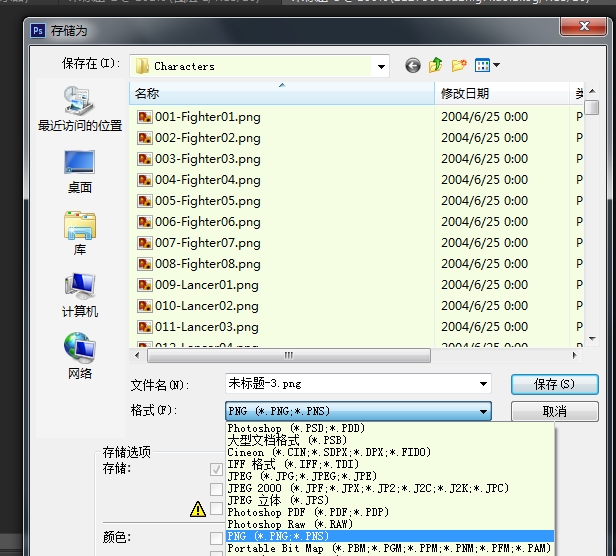Click file icon of 008-Fighter08.png
Screen dimensions: 616x556
tap(145, 264)
